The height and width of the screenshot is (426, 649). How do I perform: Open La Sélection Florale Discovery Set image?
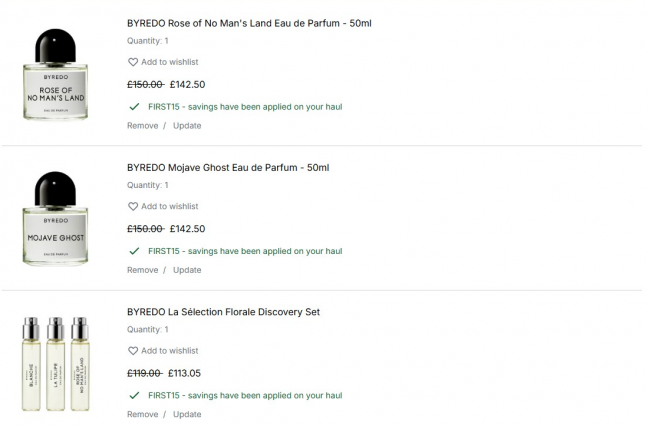[x=55, y=364]
